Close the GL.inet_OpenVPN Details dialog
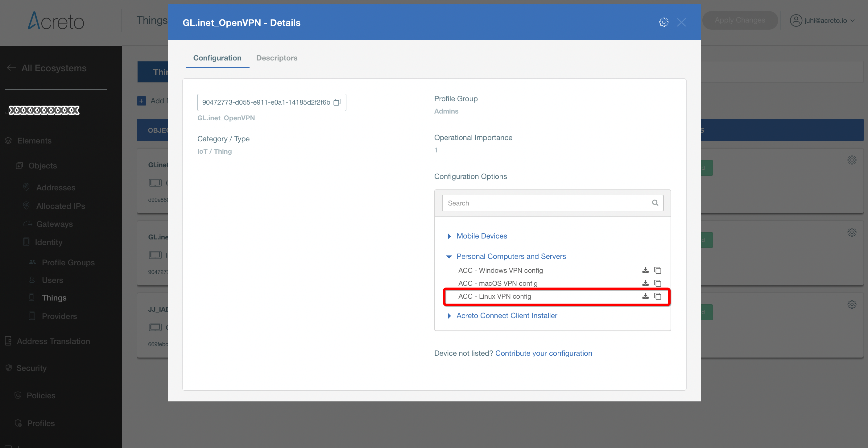Screen dimensions: 868x448 click(681, 22)
